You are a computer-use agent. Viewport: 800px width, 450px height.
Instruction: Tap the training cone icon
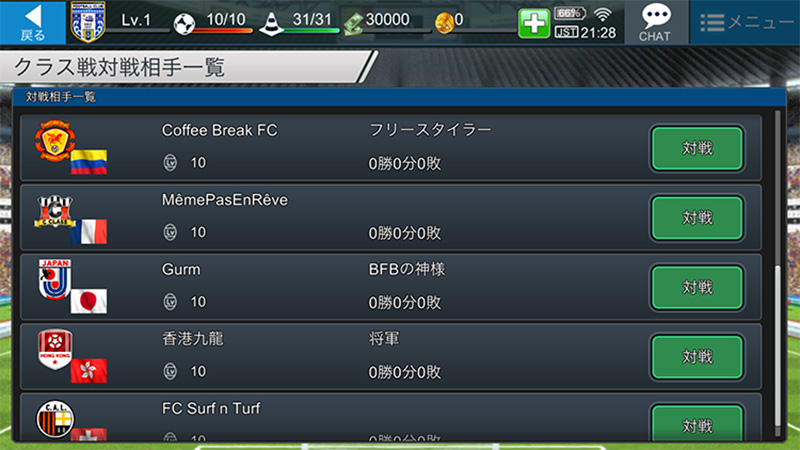pyautogui.click(x=271, y=23)
